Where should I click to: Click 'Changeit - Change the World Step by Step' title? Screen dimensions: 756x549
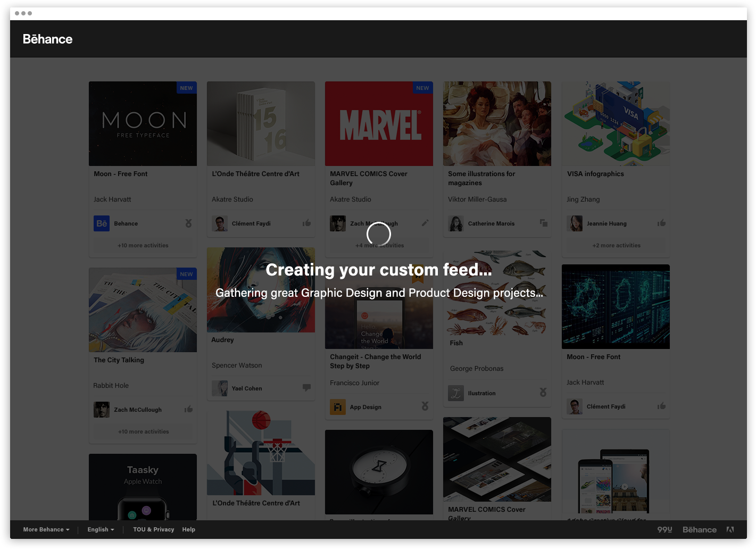click(375, 361)
